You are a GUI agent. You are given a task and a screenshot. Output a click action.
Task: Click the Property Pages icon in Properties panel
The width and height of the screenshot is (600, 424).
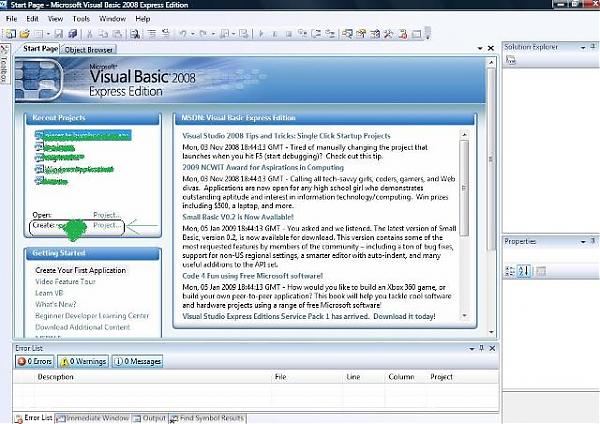(540, 271)
